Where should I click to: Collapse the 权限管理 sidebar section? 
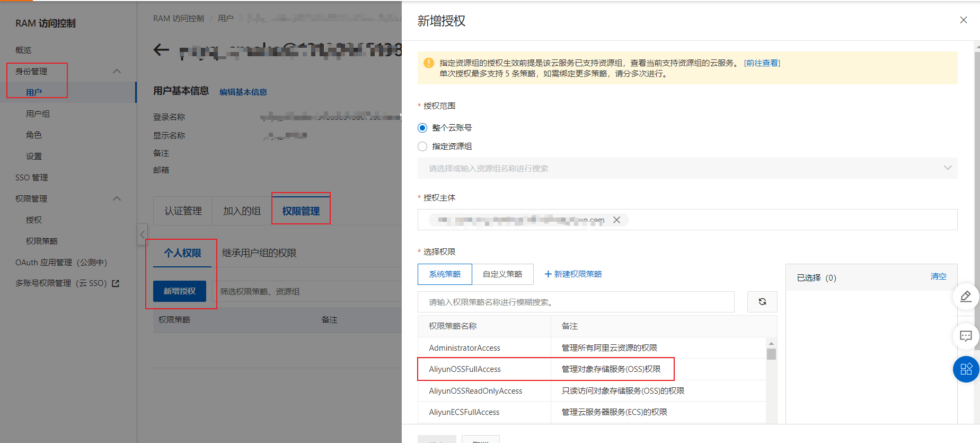coord(117,198)
